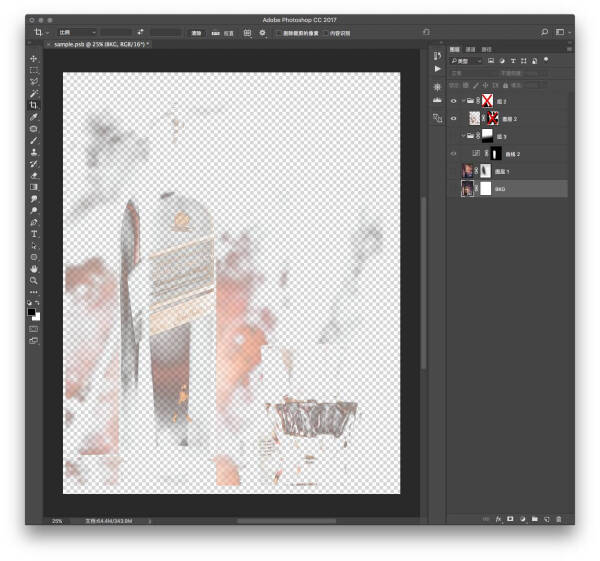Select the Gradient tool

coord(34,187)
